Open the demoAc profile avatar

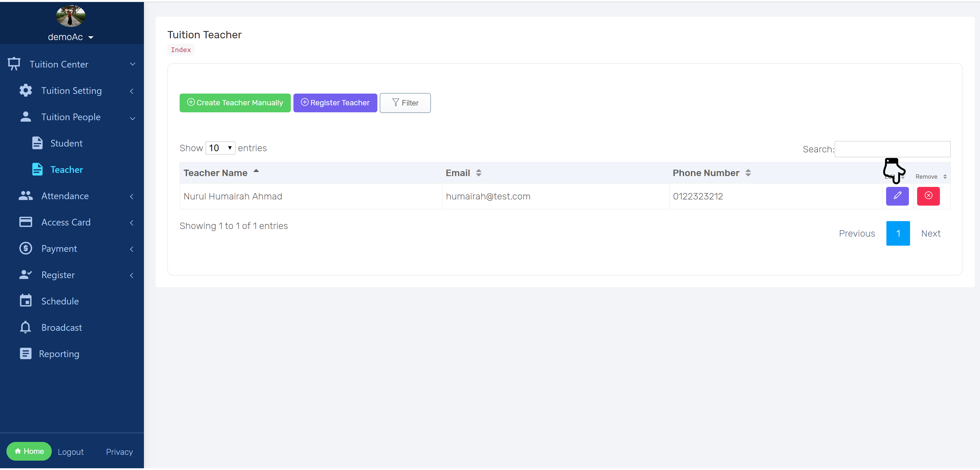(71, 16)
